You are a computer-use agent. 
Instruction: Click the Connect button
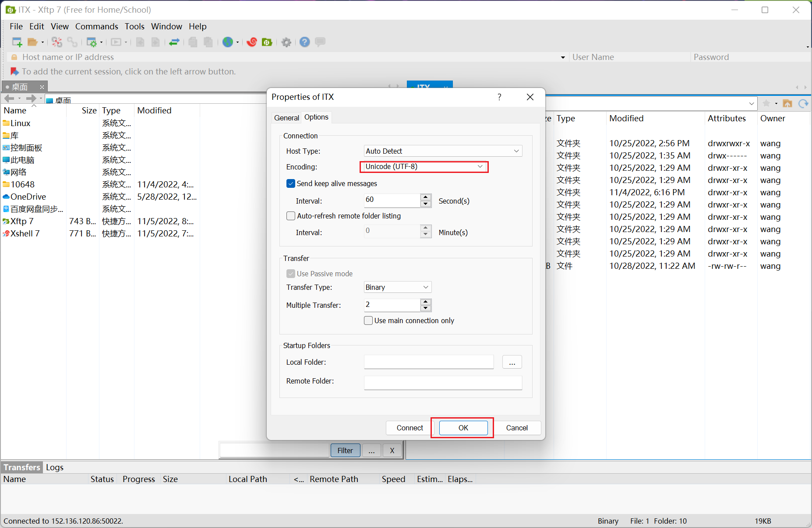(x=410, y=428)
